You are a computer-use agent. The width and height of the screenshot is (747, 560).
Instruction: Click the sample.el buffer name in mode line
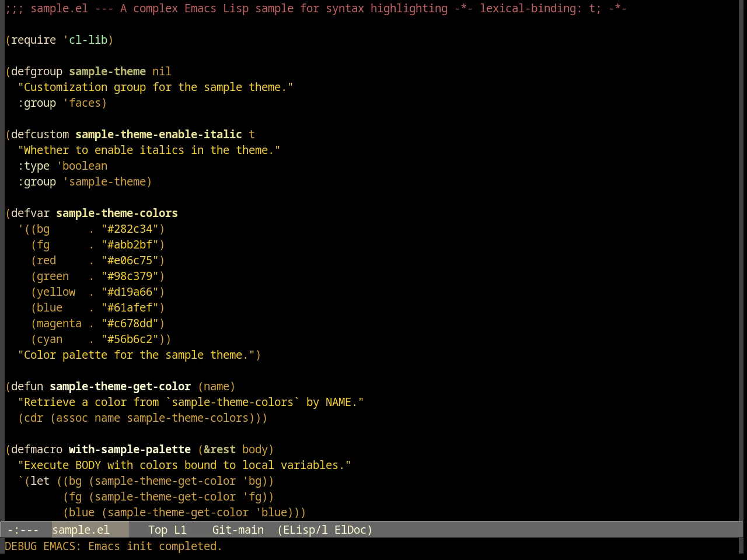pyautogui.click(x=81, y=530)
